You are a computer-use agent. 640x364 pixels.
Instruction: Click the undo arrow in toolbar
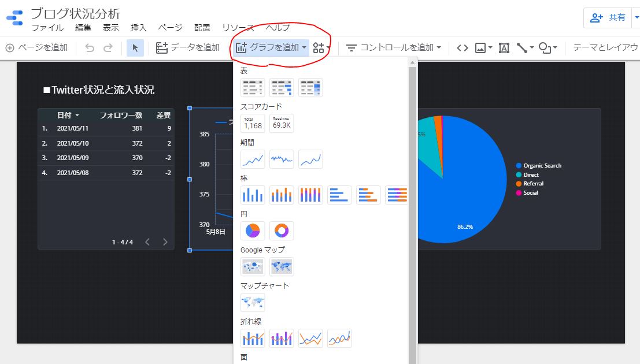90,48
